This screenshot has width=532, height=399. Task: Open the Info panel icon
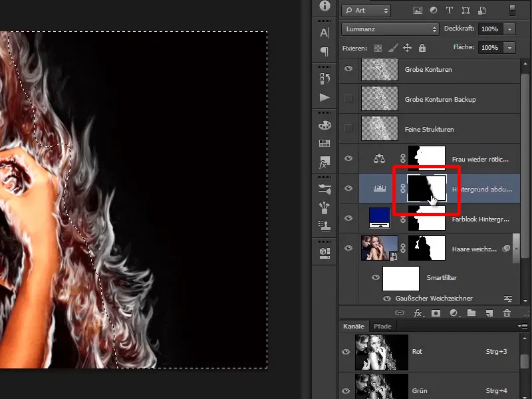point(325,6)
